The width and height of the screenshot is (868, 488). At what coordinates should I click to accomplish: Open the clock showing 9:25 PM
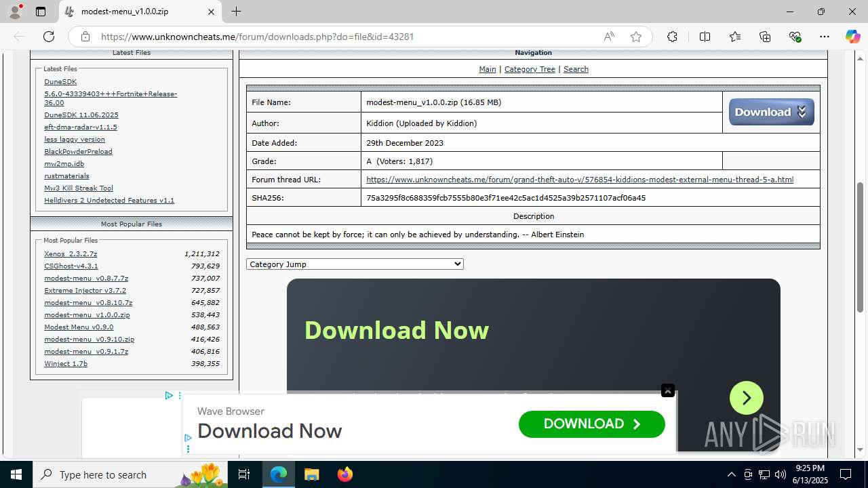[x=810, y=474]
